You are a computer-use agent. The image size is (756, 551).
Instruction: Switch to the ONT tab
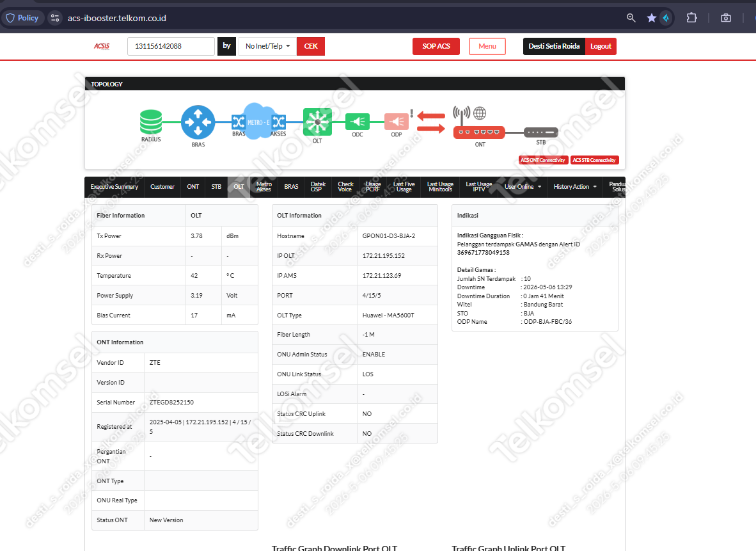[193, 187]
